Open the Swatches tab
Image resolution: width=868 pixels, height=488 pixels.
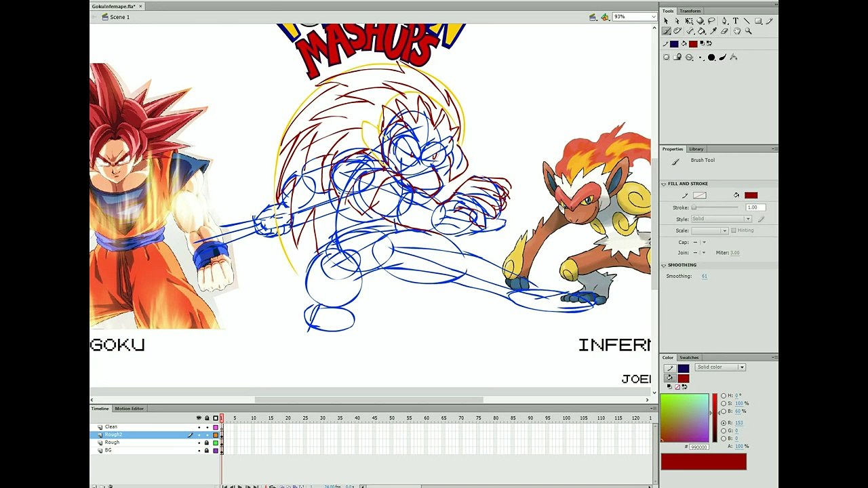coord(689,357)
